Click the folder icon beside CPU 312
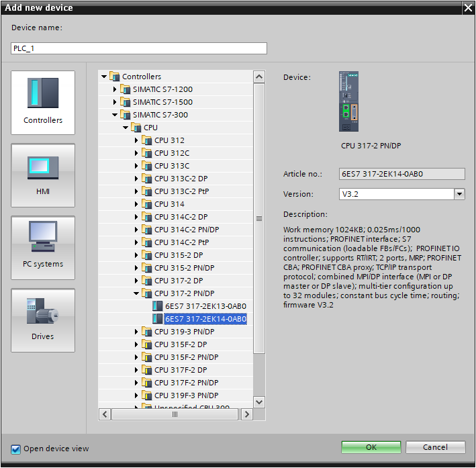The height and width of the screenshot is (468, 476). 146,140
